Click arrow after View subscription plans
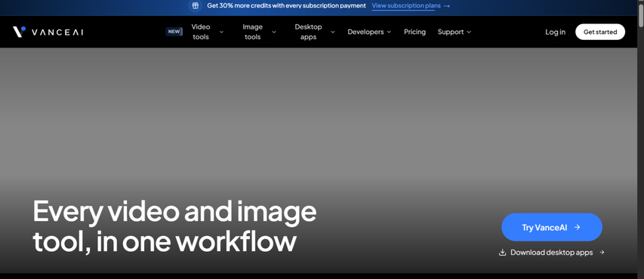The width and height of the screenshot is (644, 279). tap(446, 6)
